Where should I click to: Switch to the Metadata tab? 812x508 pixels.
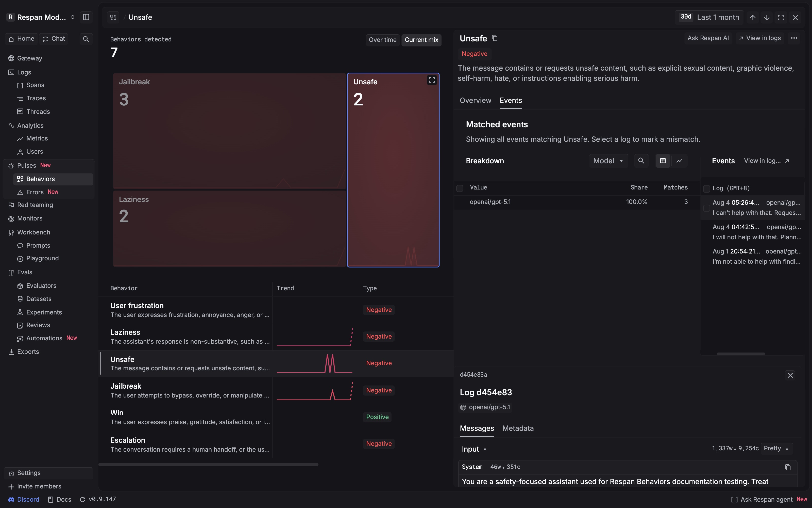[518, 428]
